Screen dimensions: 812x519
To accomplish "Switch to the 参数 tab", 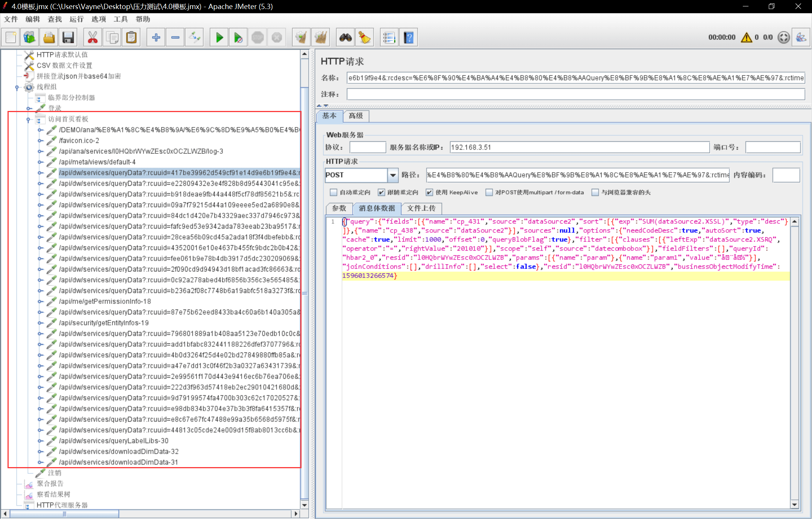I will (339, 208).
